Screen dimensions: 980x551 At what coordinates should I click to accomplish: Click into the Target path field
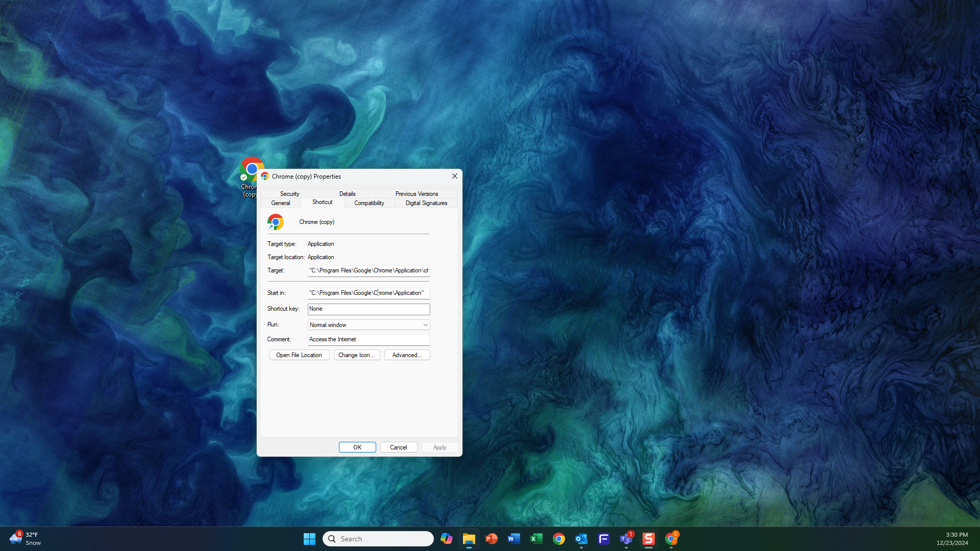368,271
